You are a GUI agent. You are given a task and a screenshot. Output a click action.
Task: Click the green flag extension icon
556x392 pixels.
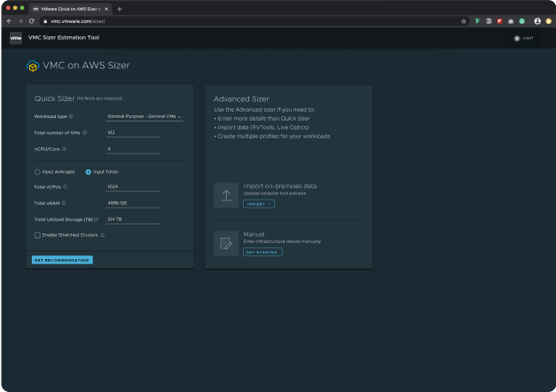tap(477, 21)
